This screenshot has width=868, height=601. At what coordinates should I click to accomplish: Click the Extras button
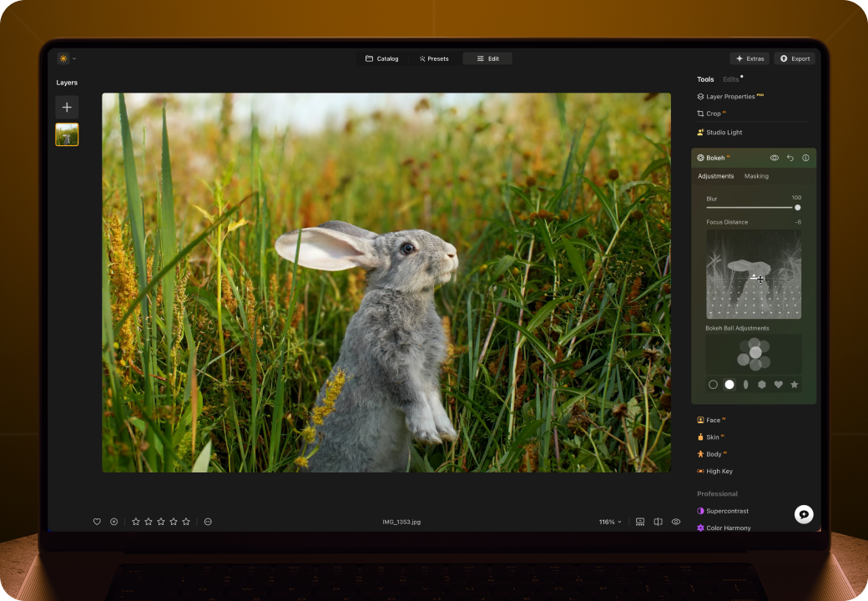click(x=749, y=58)
